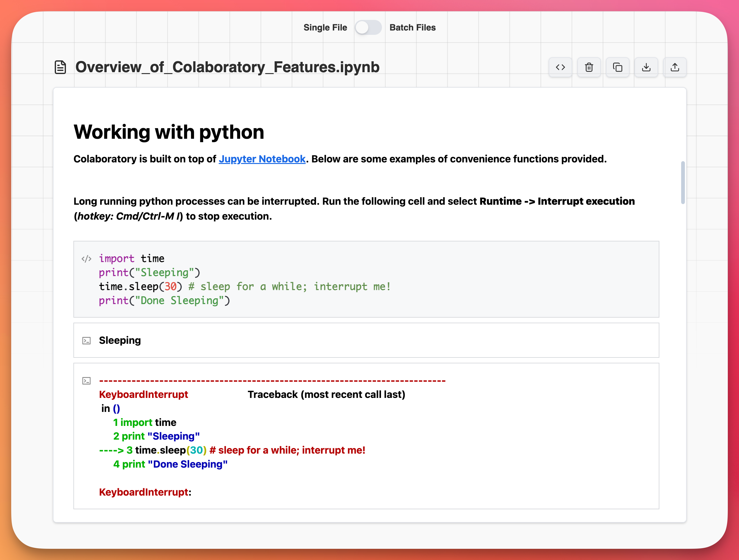Click the output terminal icon beside Sleeping
This screenshot has width=739, height=560.
86,340
